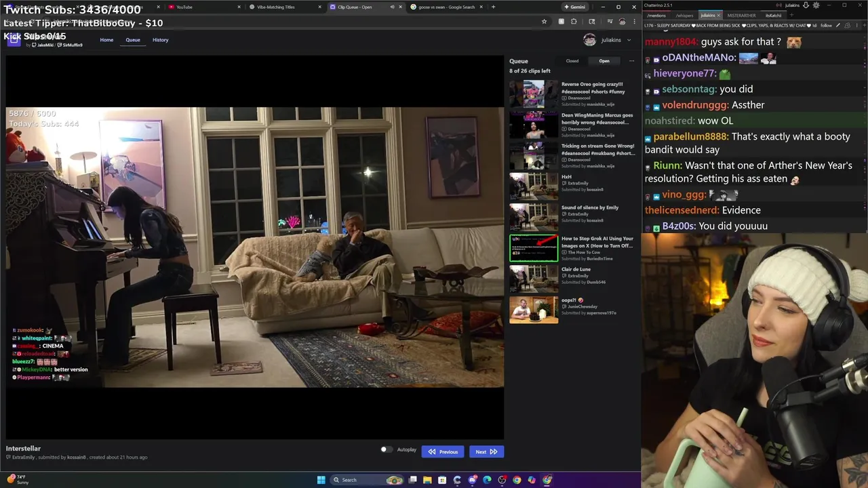Image resolution: width=868 pixels, height=488 pixels.
Task: Click volendrunggg username in chat
Action: 696,105
